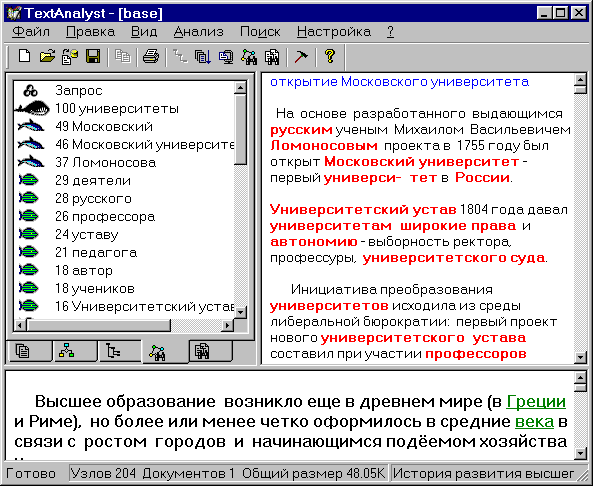This screenshot has width=593, height=486.
Task: Click the dolphin icon beside 37 Ломоносова
Action: point(31,162)
